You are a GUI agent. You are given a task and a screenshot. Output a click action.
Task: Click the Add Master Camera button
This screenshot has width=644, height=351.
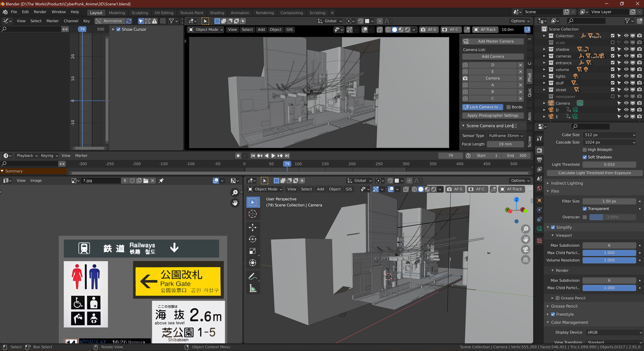click(493, 41)
